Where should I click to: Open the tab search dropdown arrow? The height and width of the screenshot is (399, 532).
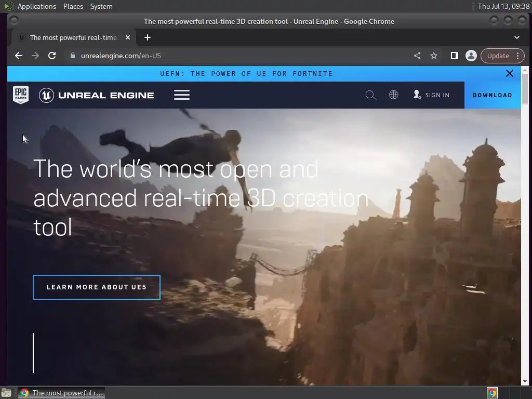pyautogui.click(x=517, y=37)
